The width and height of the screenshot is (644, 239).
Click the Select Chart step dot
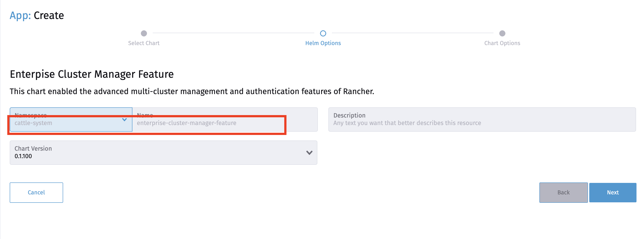(x=143, y=34)
